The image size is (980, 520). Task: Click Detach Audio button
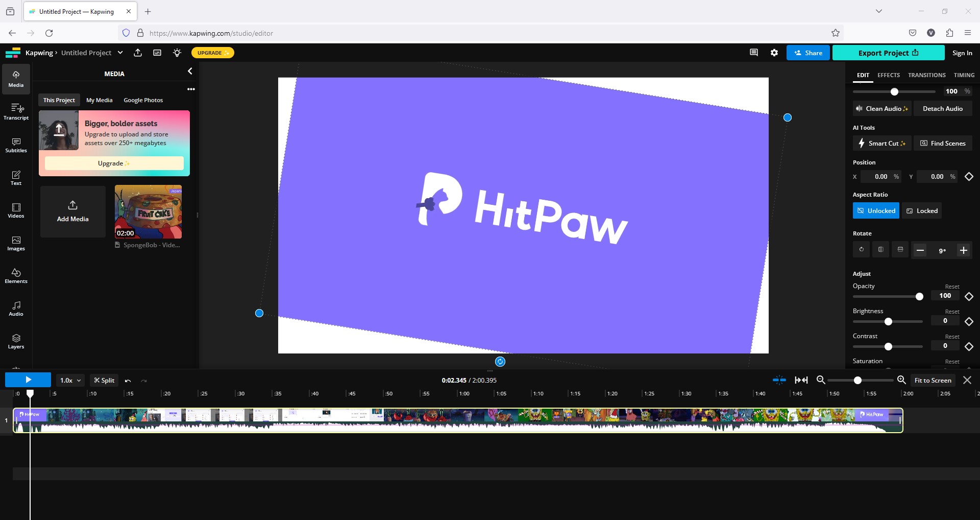[x=942, y=108]
